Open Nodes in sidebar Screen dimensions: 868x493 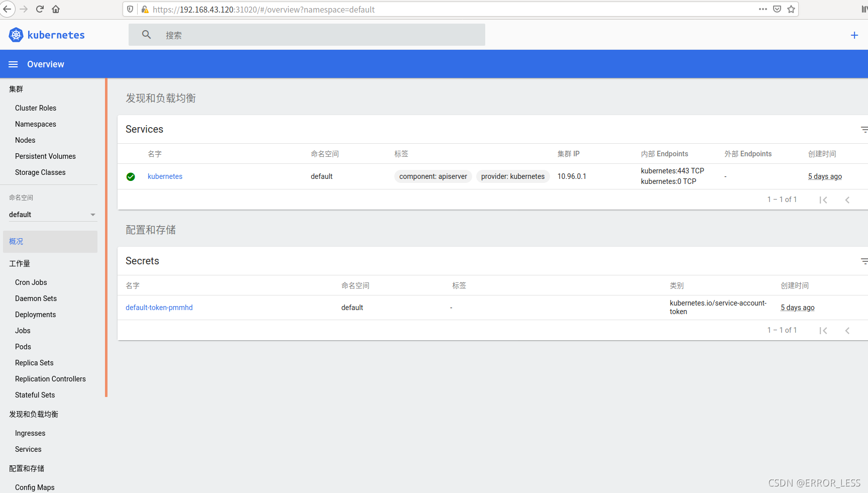[x=25, y=140]
